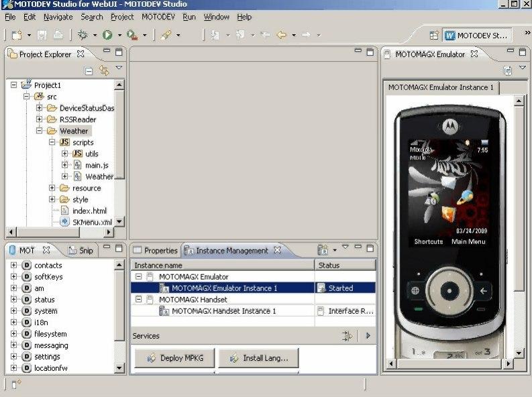532x397 pixels.
Task: Click the green Run icon in toolbar
Action: 107,35
